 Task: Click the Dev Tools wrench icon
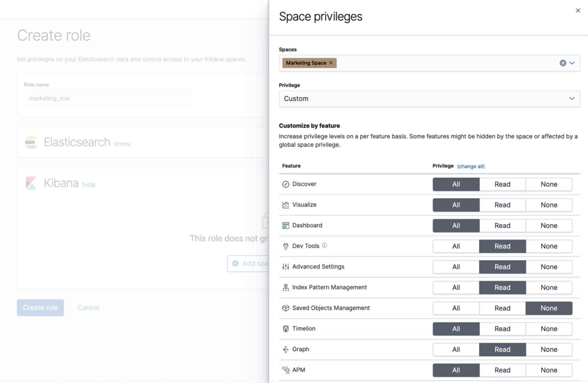[286, 246]
